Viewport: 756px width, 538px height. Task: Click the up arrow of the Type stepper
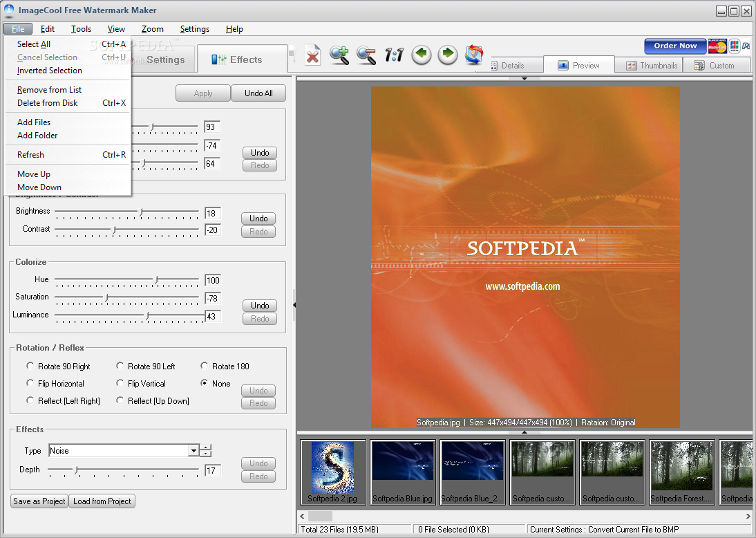coord(206,447)
